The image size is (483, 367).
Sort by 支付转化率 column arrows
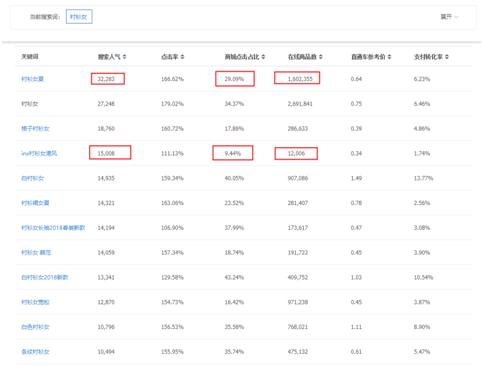(x=447, y=57)
